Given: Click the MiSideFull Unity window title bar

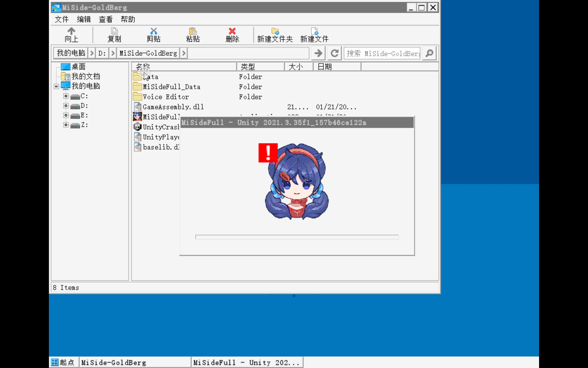Looking at the screenshot, I should [x=297, y=122].
